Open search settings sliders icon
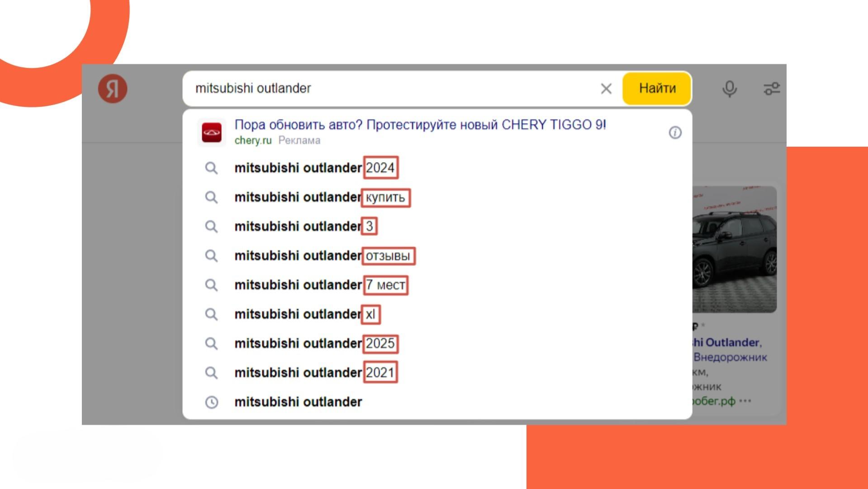The height and width of the screenshot is (489, 868). click(x=772, y=88)
